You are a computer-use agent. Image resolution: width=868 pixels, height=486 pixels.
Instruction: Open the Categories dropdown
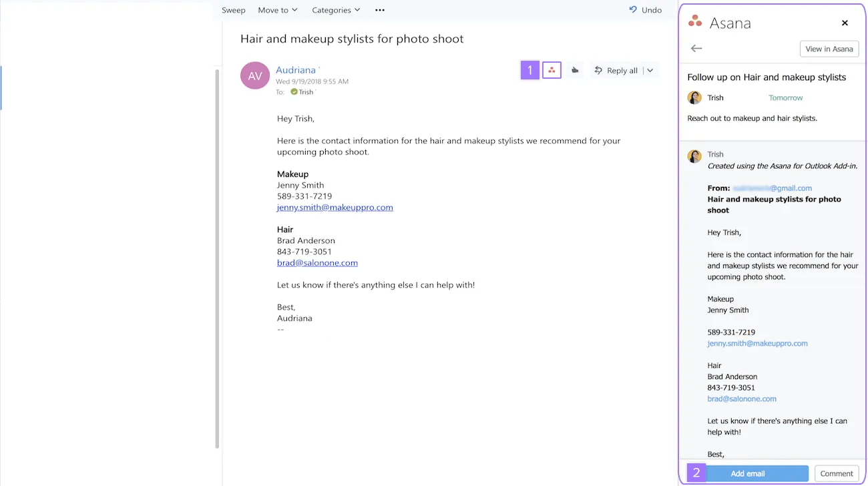click(x=336, y=10)
